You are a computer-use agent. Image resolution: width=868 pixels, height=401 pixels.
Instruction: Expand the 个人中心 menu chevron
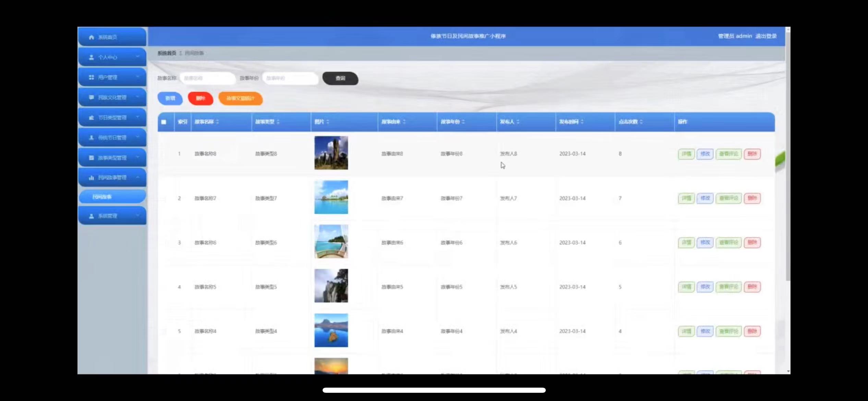click(137, 57)
